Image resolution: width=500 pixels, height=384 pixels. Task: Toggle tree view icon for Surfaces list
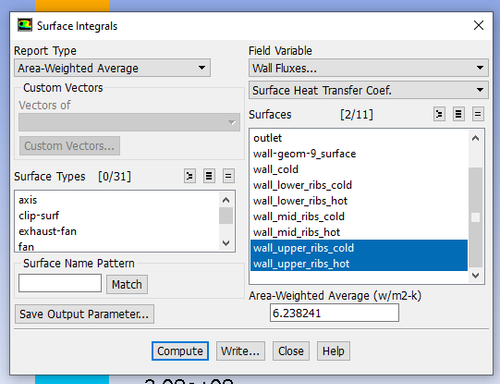coord(439,114)
